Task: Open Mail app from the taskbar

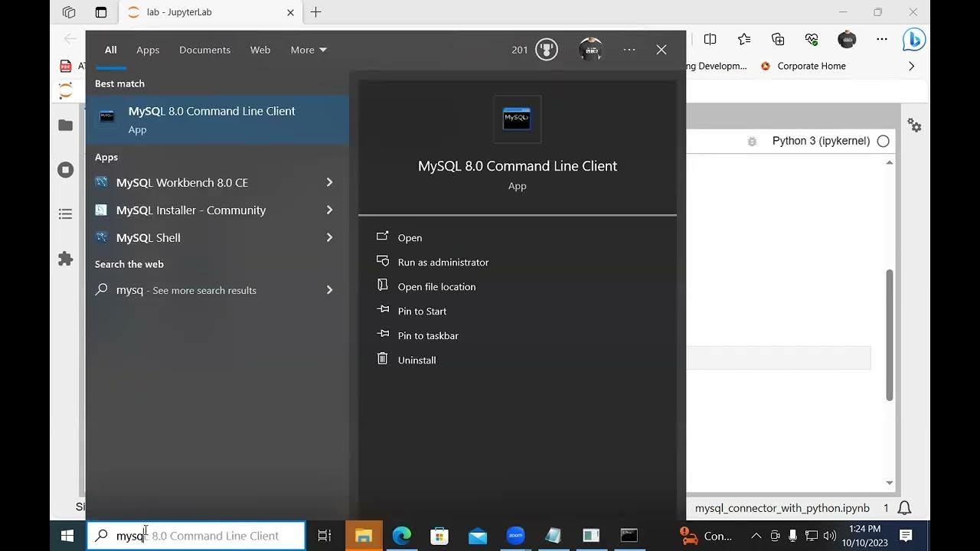Action: 478,536
